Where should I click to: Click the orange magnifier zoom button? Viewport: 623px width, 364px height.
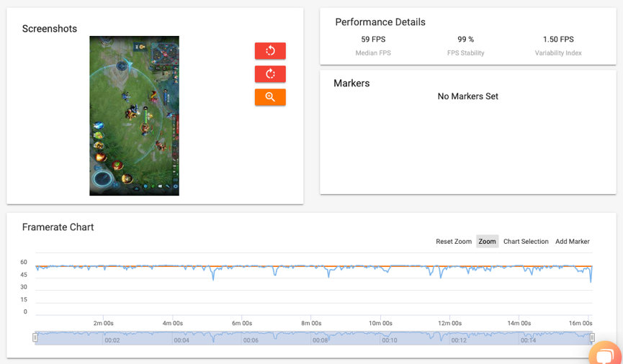tap(270, 97)
